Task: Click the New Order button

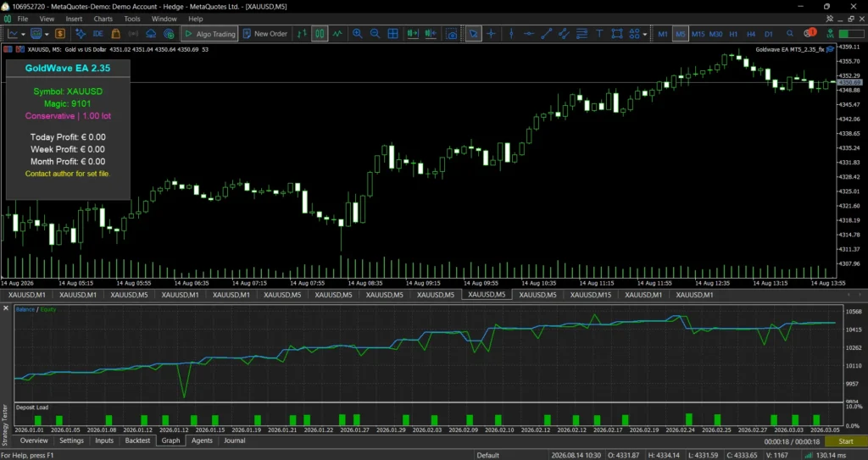Action: [x=265, y=34]
